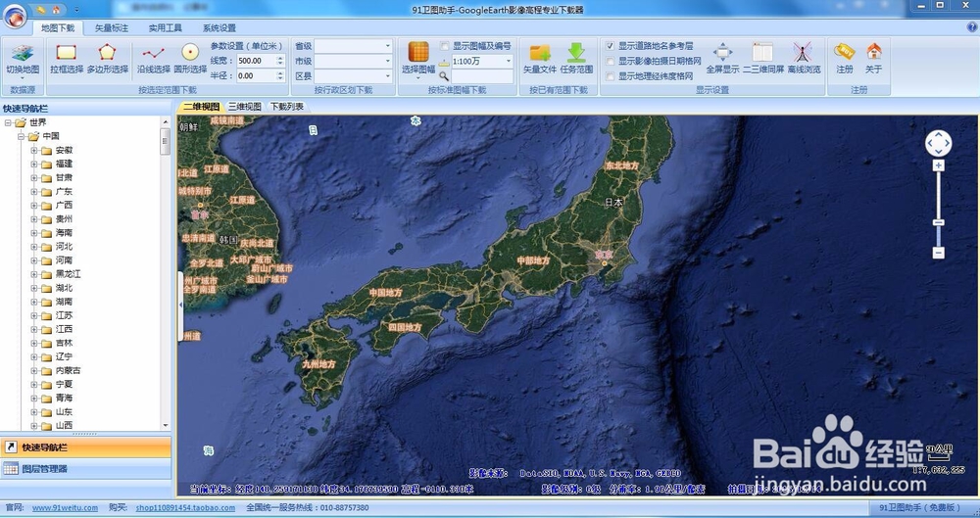Open the quick access toolbar dropdown arrow
This screenshot has height=518, width=980.
coord(76,10)
